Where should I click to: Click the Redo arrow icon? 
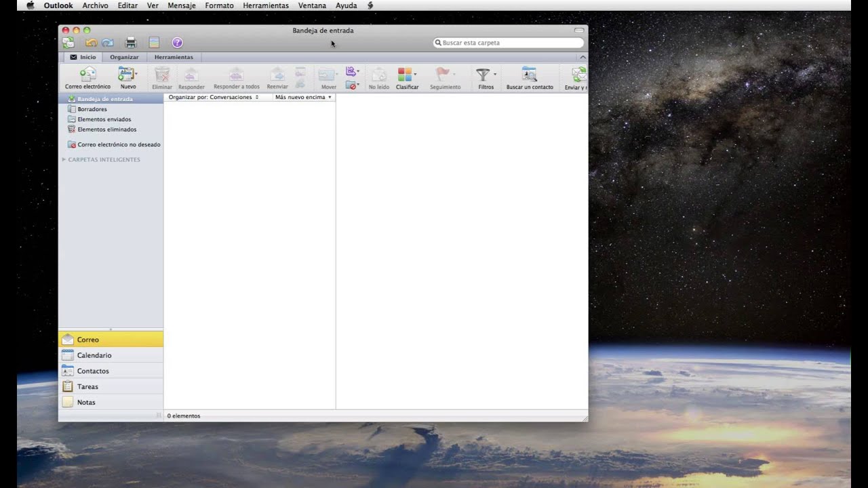click(107, 43)
